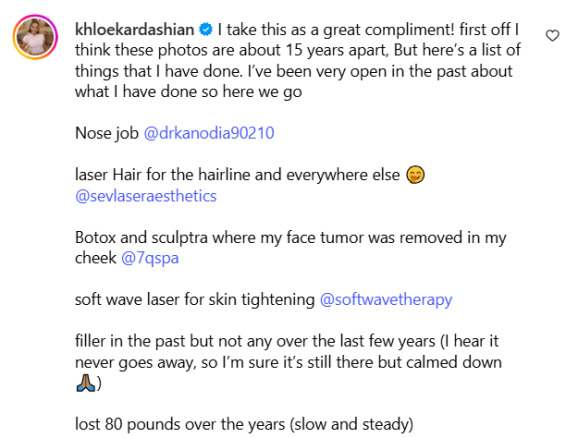Screen dimensions: 566x438
Task: Open the @sevlaseraesthetics profile link
Action: (146, 196)
